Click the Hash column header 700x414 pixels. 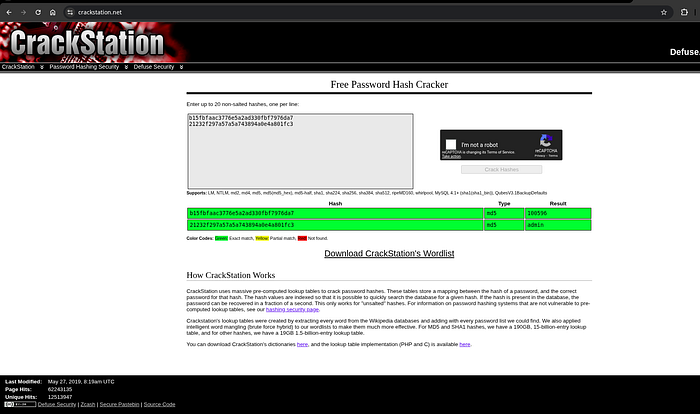[x=335, y=204]
